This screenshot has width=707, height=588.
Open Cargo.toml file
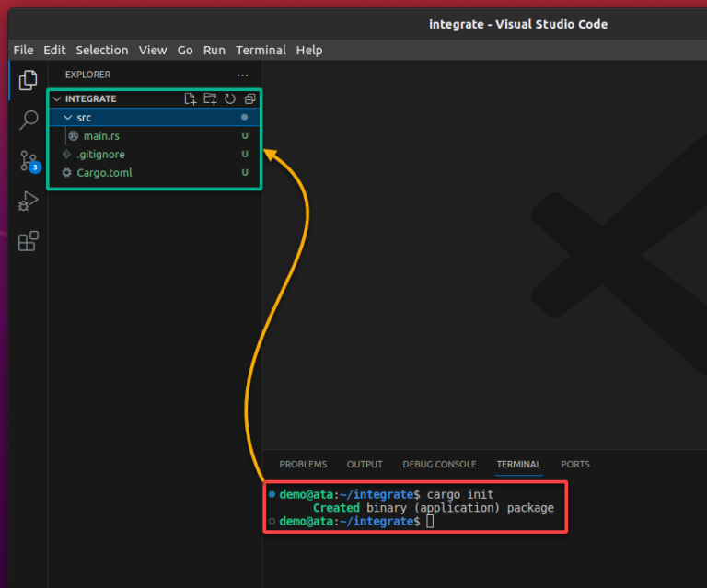pyautogui.click(x=104, y=173)
